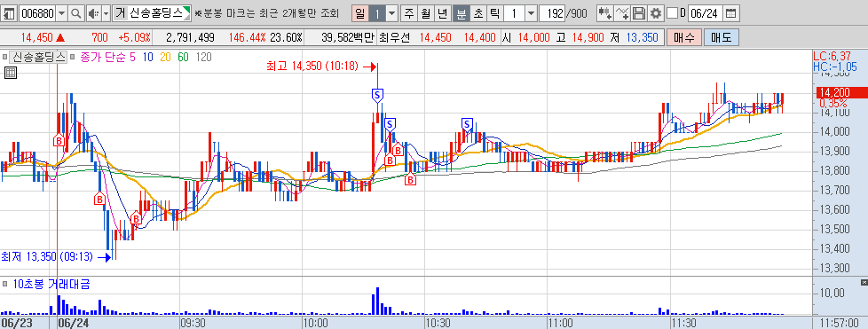The image size is (868, 329).
Task: Toggle the 신송홀딩스 series marker checkbox
Action: pyautogui.click(x=5, y=57)
